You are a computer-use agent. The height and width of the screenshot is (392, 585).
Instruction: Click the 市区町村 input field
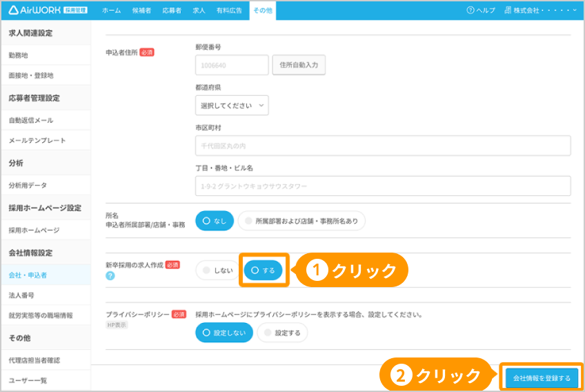pos(383,146)
